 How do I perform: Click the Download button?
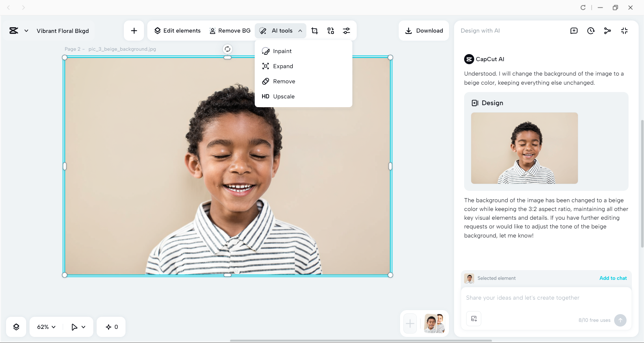click(424, 31)
